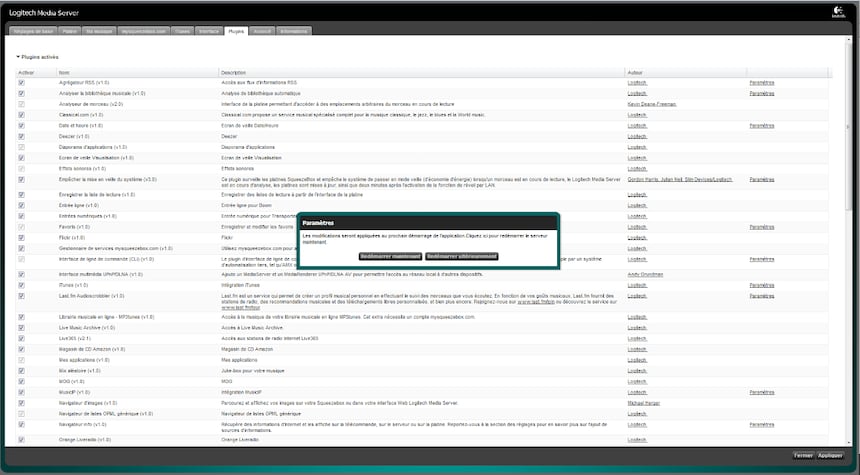860x475 pixels.
Task: Open Paramètres link for iTunes
Action: [762, 285]
